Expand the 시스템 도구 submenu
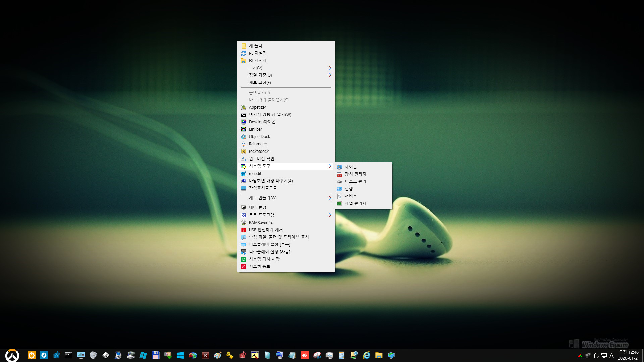 click(286, 166)
